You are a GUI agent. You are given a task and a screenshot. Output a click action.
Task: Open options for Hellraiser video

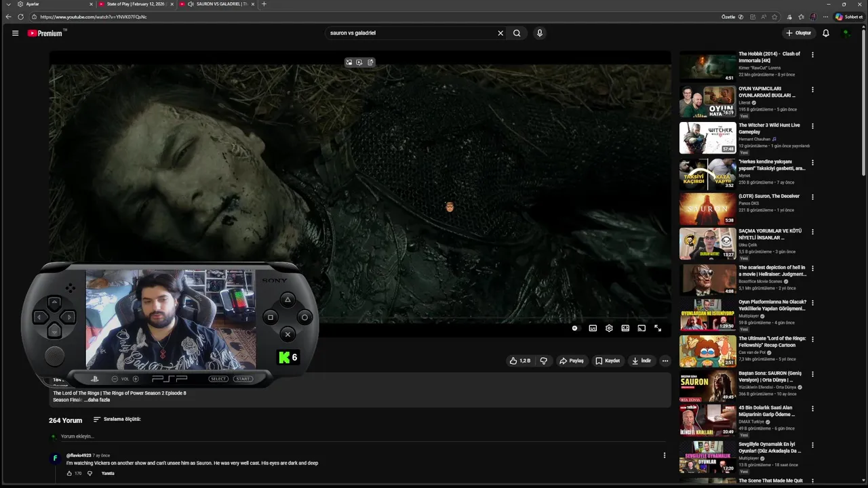812,268
